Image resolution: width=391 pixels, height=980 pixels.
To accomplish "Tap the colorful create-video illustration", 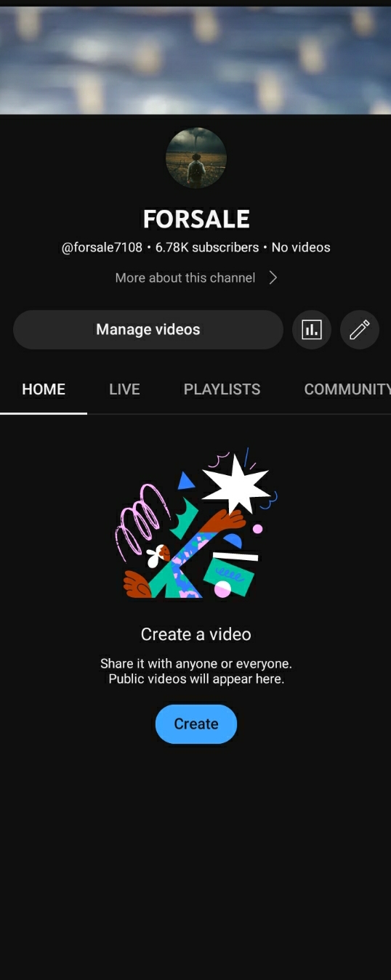I will (196, 525).
